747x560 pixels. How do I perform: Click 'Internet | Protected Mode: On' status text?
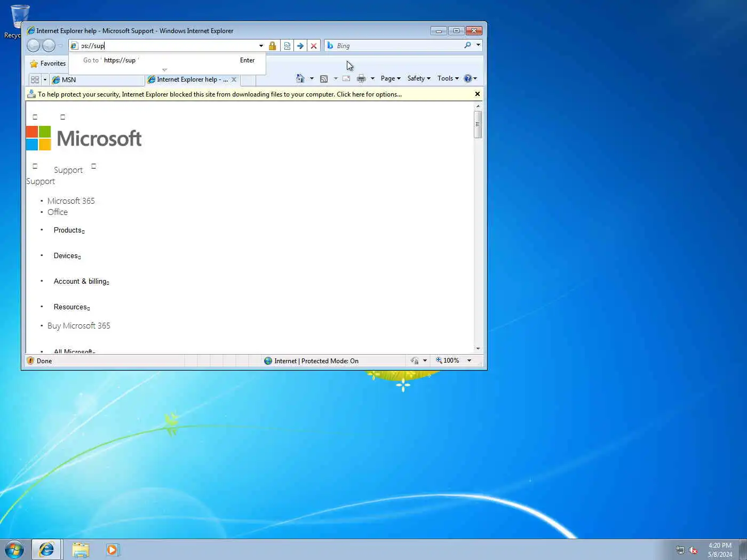coord(316,361)
